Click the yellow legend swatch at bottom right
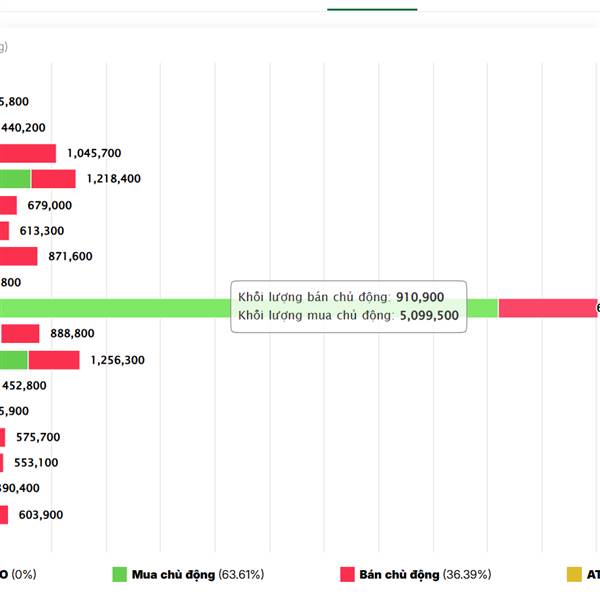The width and height of the screenshot is (600, 600). [x=574, y=574]
